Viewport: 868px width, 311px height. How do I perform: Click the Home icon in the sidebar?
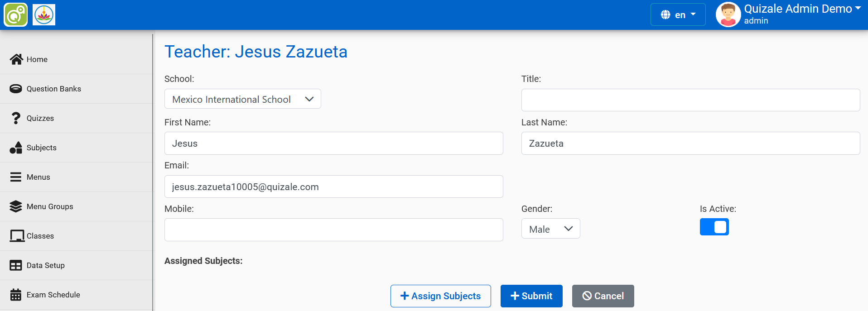(x=16, y=59)
